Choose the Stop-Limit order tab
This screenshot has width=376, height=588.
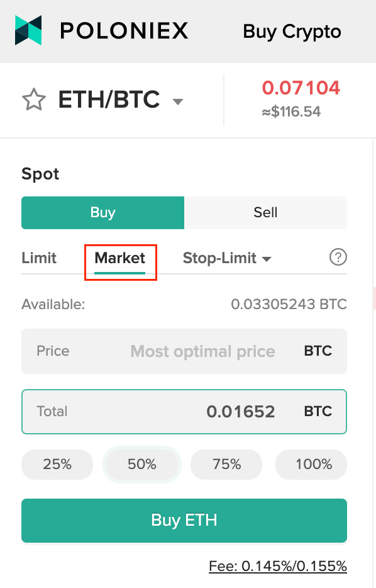(219, 258)
